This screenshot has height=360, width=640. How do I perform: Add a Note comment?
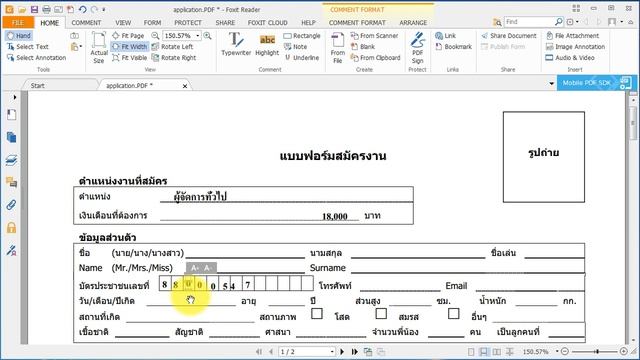point(296,47)
